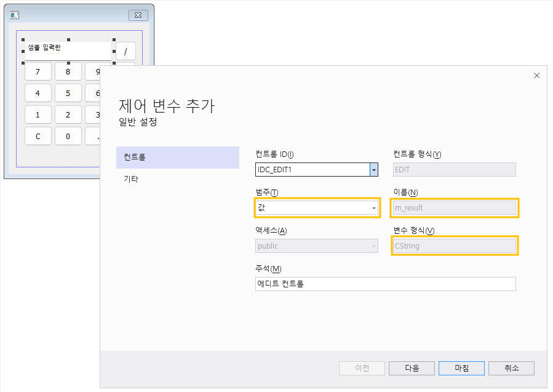Click the dialog preview's title bar app icon

point(15,15)
